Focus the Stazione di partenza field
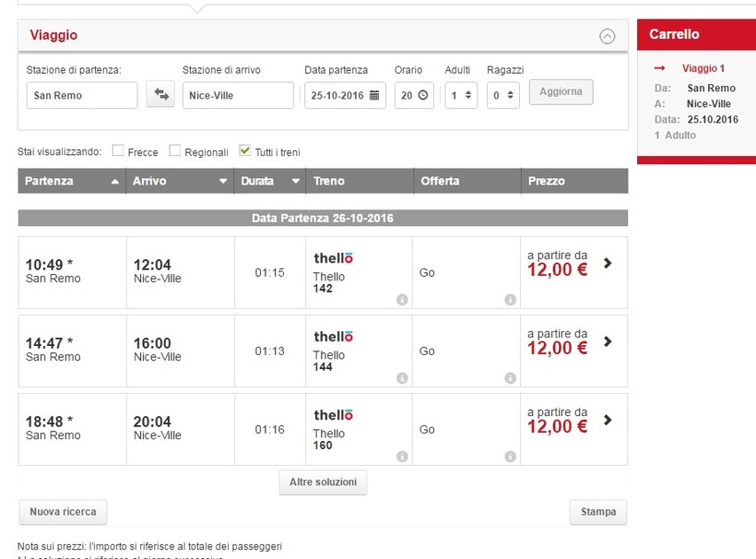This screenshot has height=559, width=756. [x=82, y=95]
